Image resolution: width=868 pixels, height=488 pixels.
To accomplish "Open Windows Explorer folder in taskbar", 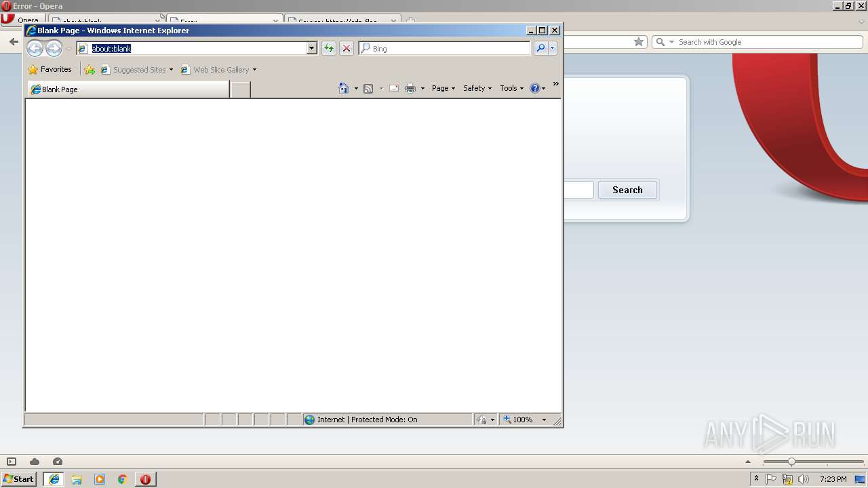I will pos(77,479).
